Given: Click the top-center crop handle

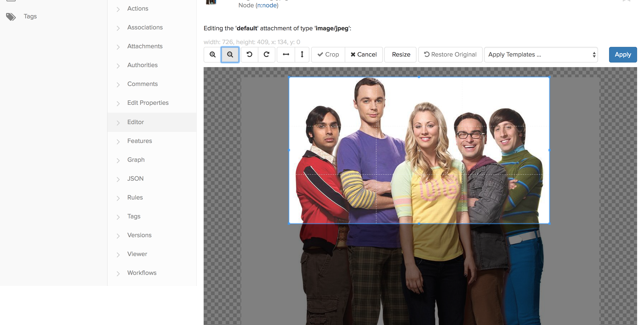Looking at the screenshot, I should [x=419, y=77].
